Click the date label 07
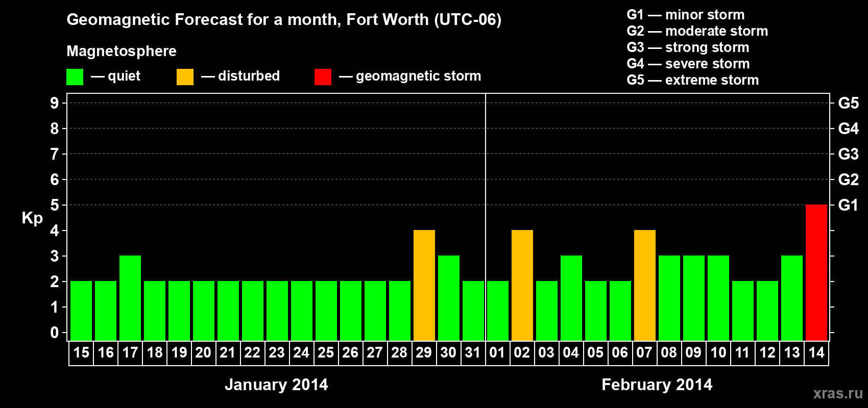868x408 pixels. pos(644,352)
